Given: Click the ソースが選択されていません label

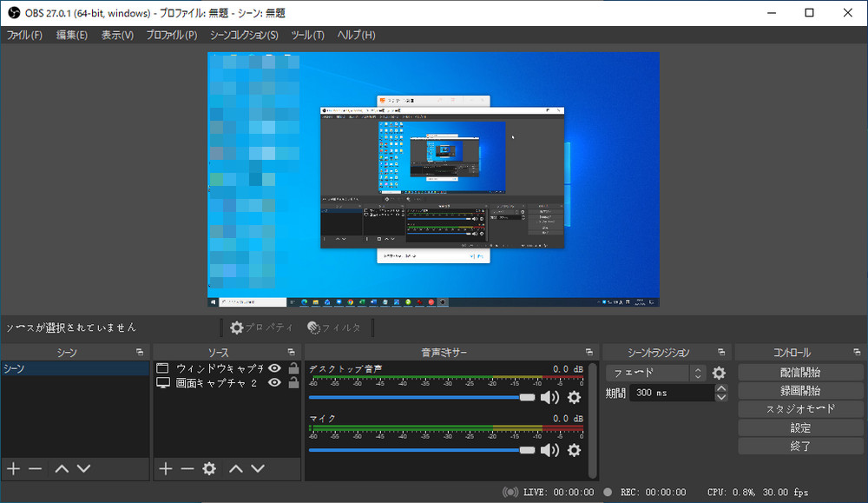Looking at the screenshot, I should coord(71,328).
